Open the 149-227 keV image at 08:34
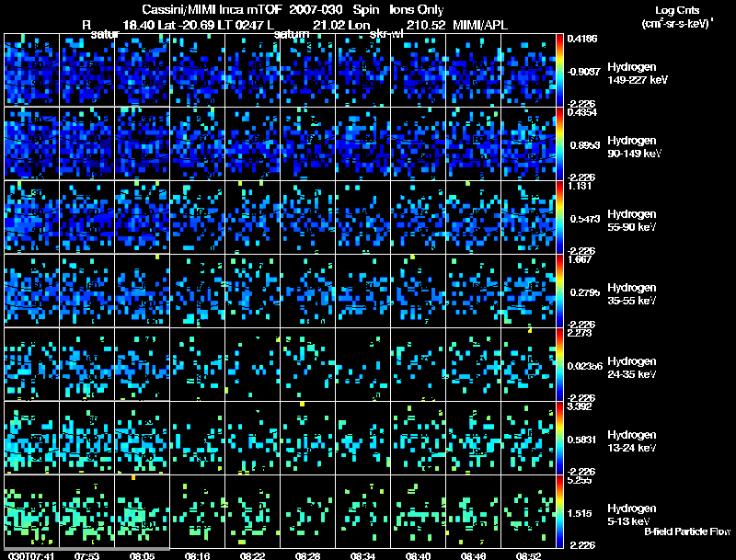736x560 pixels. click(363, 70)
